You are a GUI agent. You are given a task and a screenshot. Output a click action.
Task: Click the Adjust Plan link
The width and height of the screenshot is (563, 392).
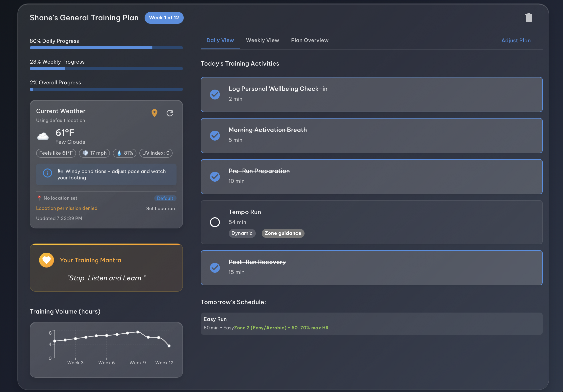pyautogui.click(x=516, y=41)
